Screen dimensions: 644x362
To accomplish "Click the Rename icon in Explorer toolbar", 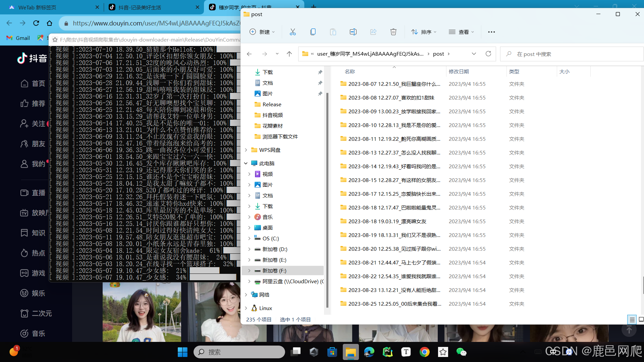I will pos(353,32).
